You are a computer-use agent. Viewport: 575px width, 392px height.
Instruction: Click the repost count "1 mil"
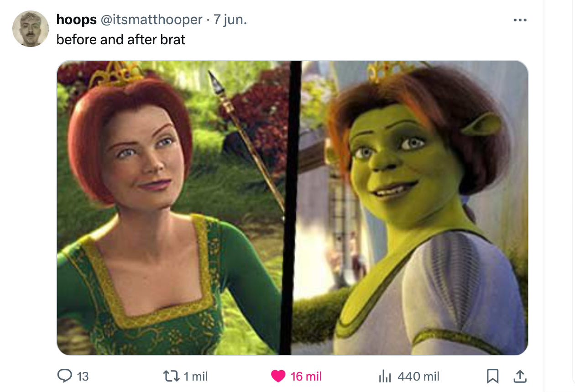pyautogui.click(x=195, y=376)
